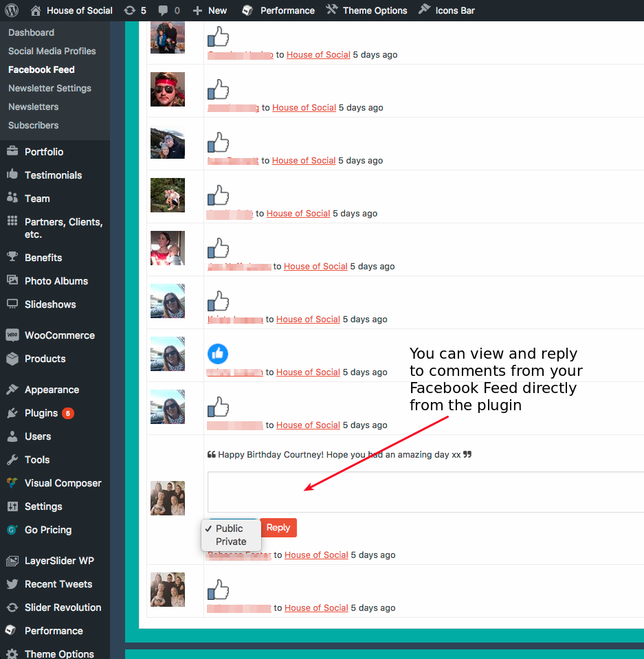
Task: Click the Performance cube icon in admin bar
Action: coord(247,10)
